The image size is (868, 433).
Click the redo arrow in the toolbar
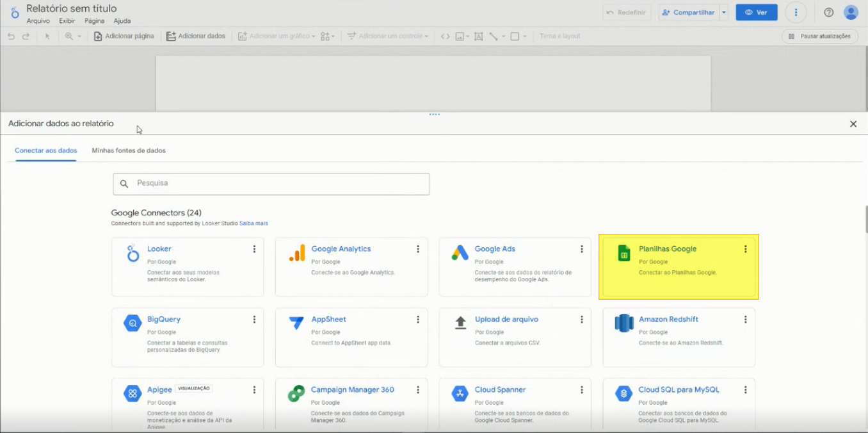[26, 37]
